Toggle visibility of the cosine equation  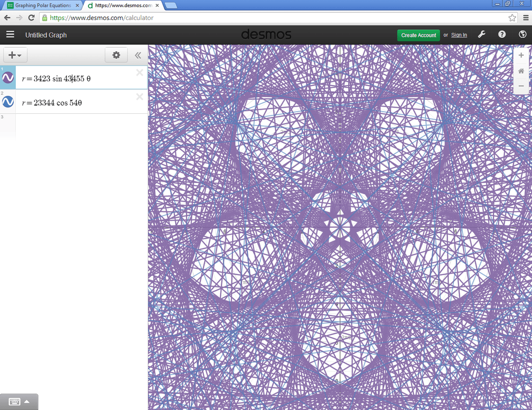coord(7,101)
